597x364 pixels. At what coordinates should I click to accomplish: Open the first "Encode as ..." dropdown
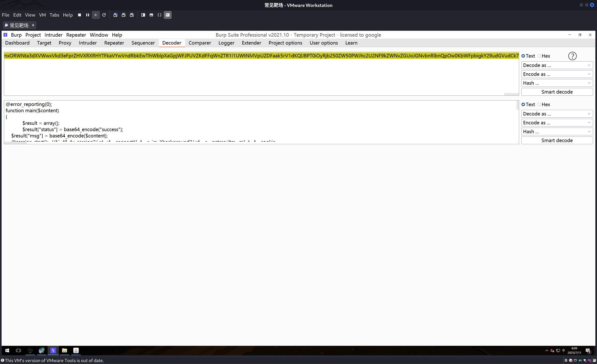click(557, 74)
